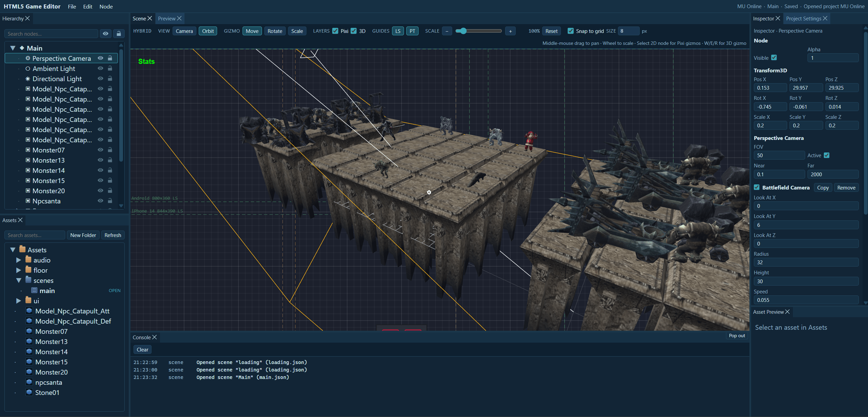Viewport: 868px width, 417px height.
Task: Uncheck the camera Active checkbox
Action: [827, 155]
